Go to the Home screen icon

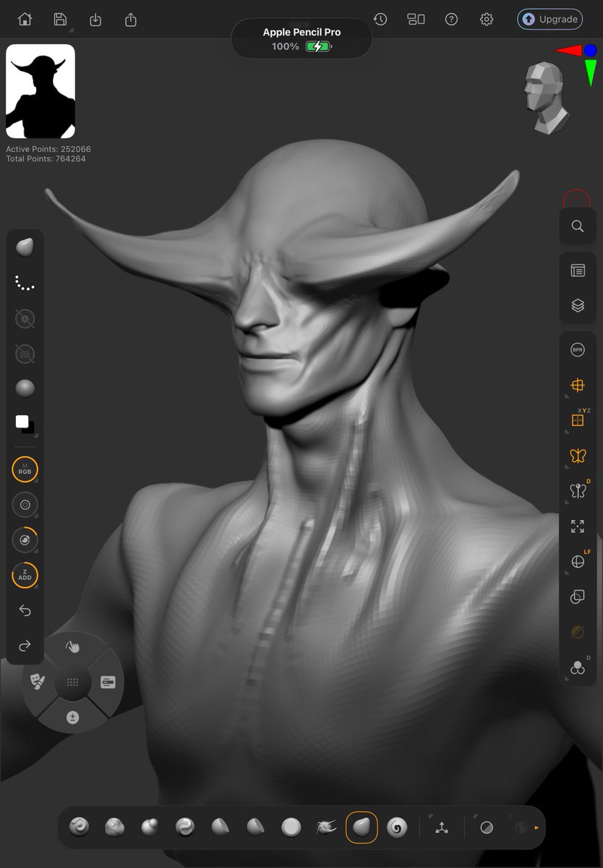25,20
